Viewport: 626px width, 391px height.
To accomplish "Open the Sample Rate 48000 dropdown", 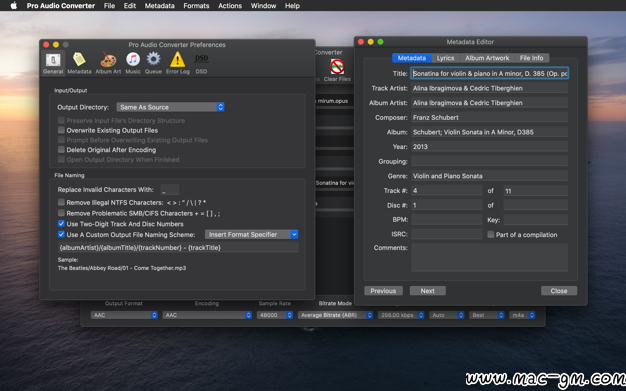I will (x=275, y=315).
